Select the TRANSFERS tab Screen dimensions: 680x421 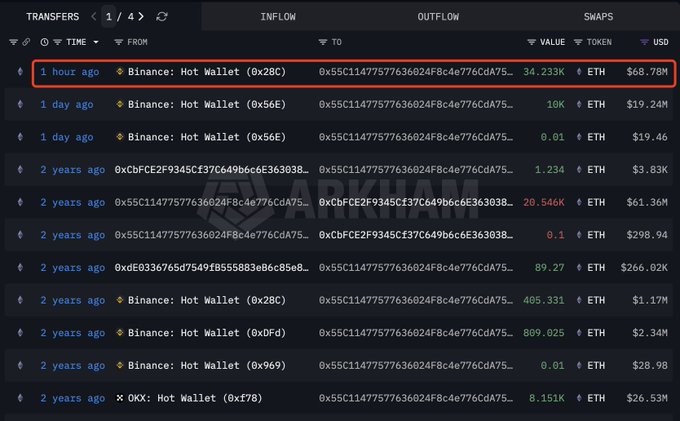(52, 16)
